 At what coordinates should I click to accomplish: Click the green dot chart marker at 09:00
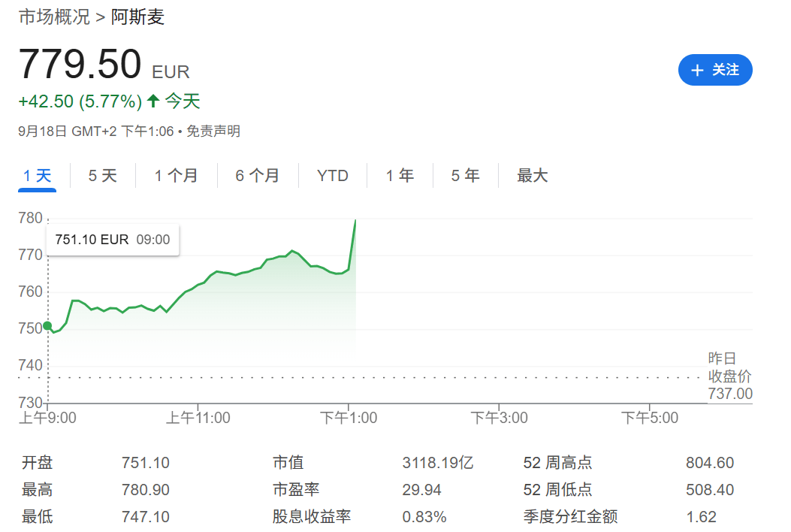pos(47,326)
